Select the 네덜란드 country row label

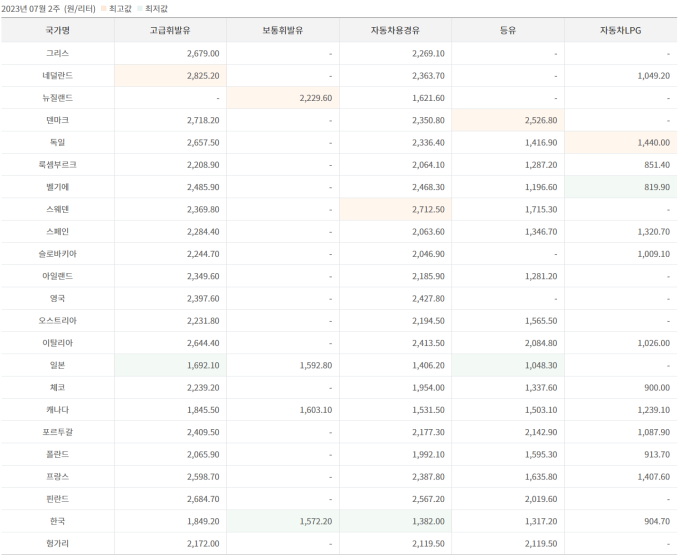(x=57, y=75)
